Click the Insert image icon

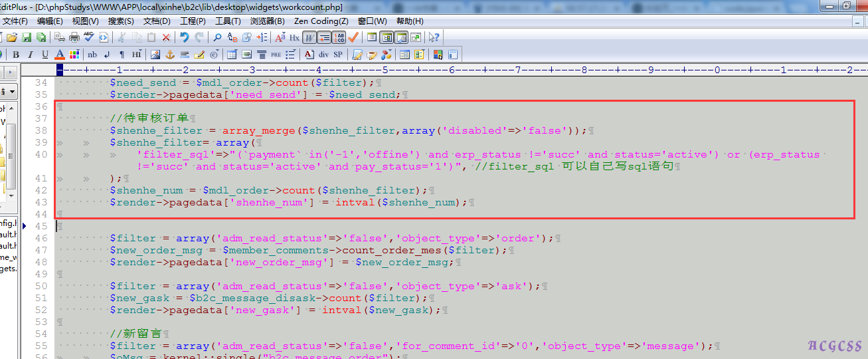click(155, 55)
